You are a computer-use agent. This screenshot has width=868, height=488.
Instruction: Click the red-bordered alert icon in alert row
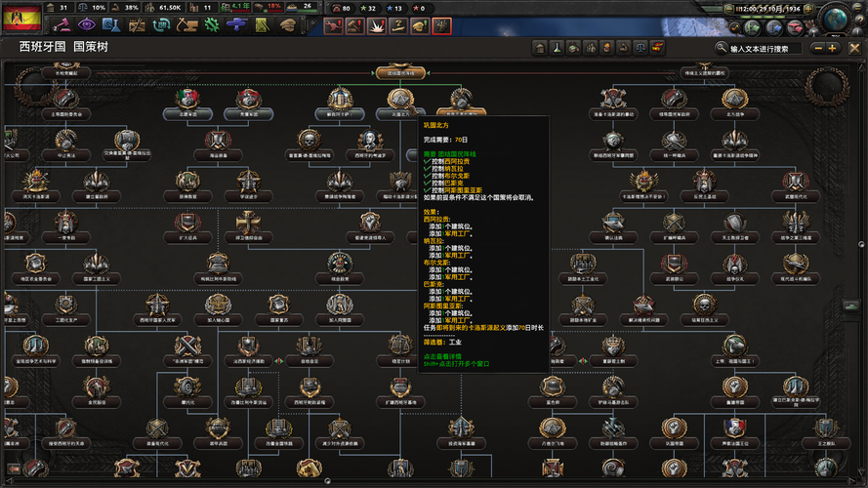point(441,26)
